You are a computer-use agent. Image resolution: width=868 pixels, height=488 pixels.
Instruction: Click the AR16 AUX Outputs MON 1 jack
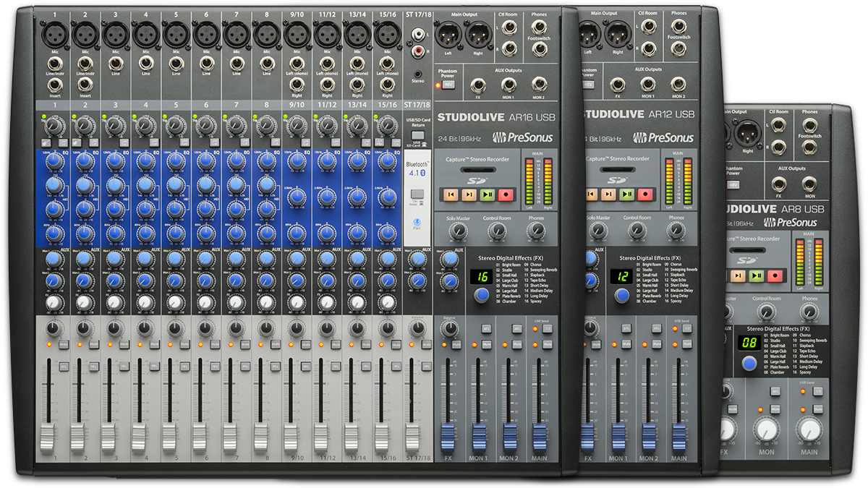click(508, 84)
